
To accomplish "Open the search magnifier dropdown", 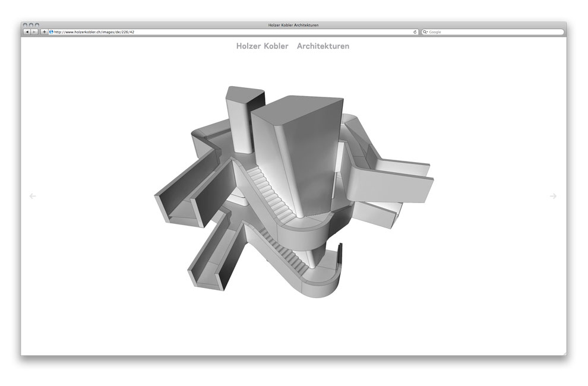I will (425, 32).
